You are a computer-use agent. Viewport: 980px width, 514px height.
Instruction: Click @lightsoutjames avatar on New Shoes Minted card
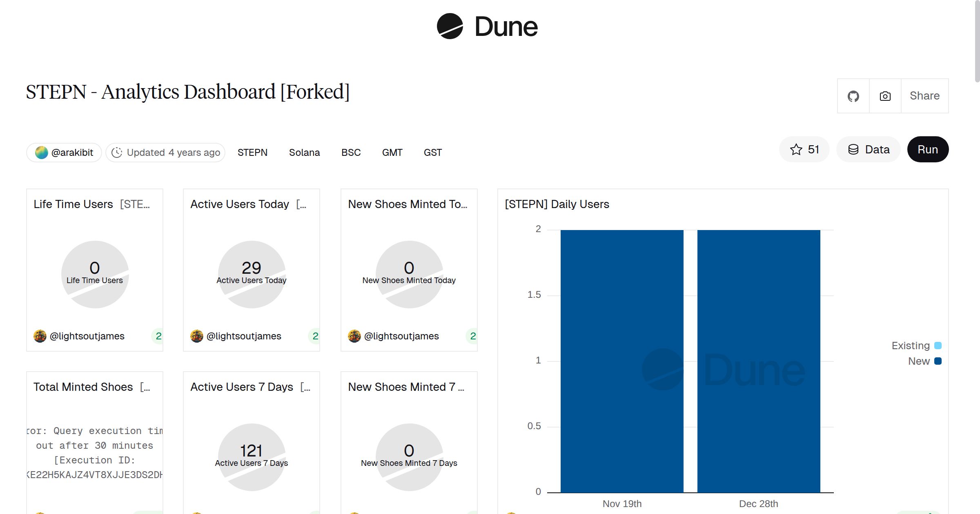[x=354, y=336]
